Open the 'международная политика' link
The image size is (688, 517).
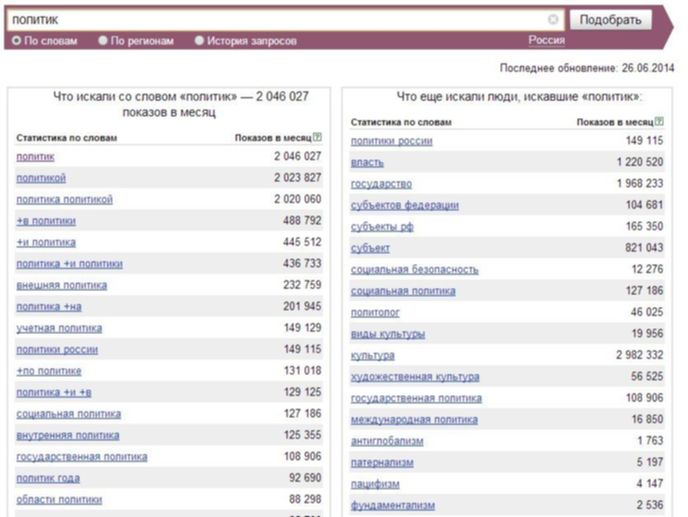(414, 420)
